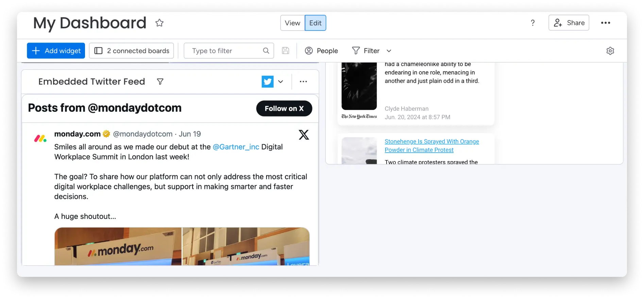Click the Filter button

coord(366,51)
